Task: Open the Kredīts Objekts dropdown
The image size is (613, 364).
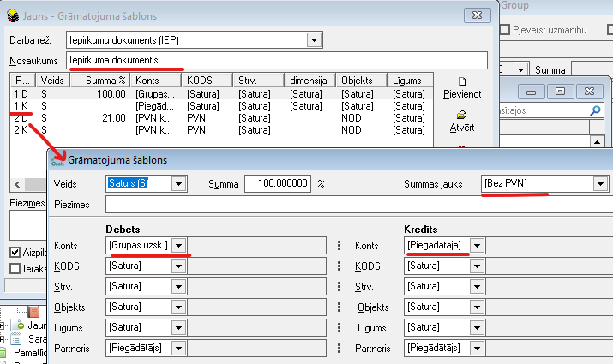Action: (x=477, y=307)
